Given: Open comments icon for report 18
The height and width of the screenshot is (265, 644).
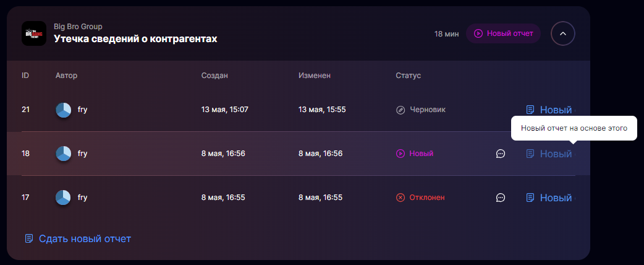Looking at the screenshot, I should click(501, 154).
